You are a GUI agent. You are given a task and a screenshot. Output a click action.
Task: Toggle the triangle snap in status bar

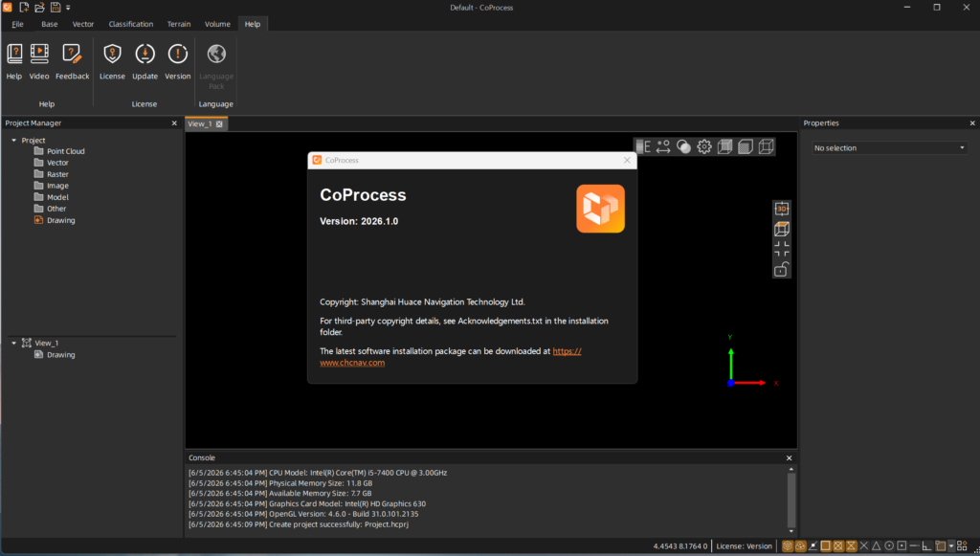[x=877, y=546]
